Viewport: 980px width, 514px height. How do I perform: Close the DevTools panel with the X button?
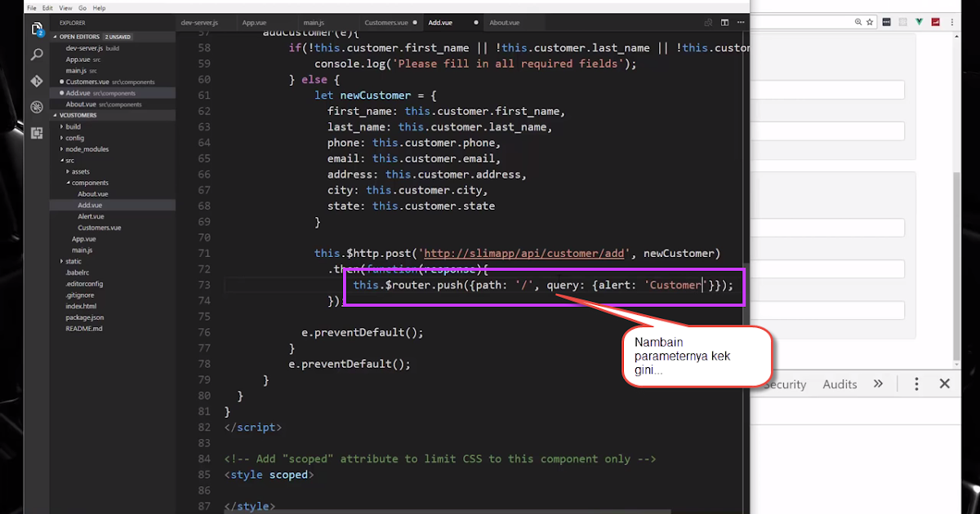point(945,383)
